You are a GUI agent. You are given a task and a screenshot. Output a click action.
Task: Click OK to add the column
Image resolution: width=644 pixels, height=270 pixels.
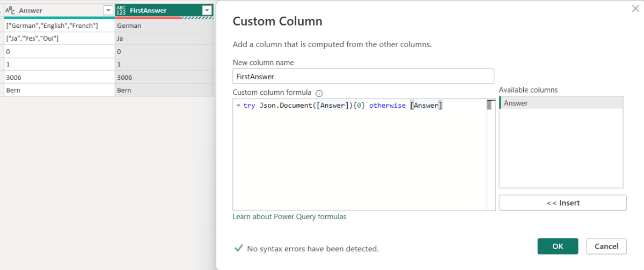[558, 246]
